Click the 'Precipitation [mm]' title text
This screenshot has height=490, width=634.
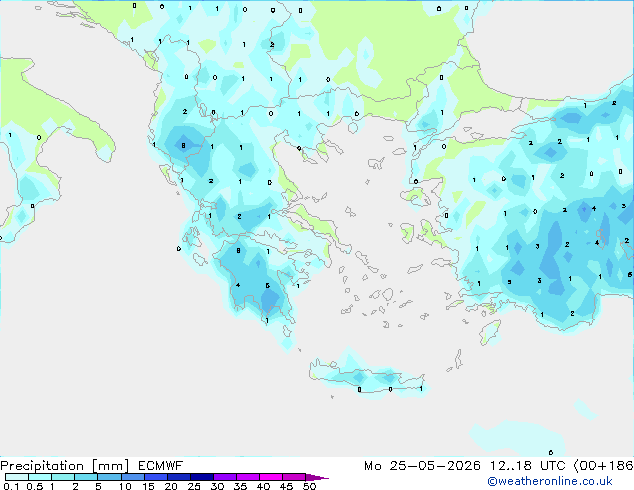65,466
